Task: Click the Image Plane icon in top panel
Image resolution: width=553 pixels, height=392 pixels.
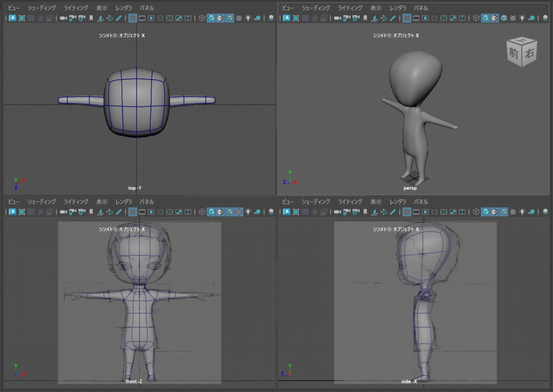Action: point(100,18)
